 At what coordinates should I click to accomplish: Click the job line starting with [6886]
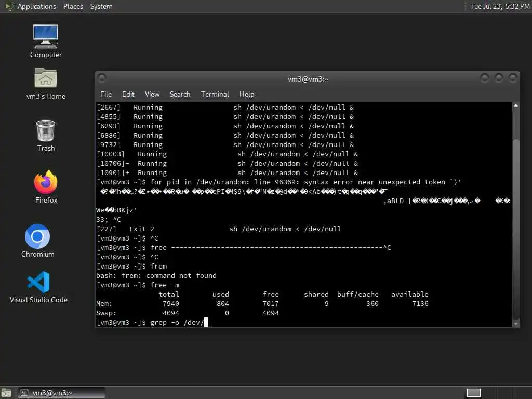[225, 136]
